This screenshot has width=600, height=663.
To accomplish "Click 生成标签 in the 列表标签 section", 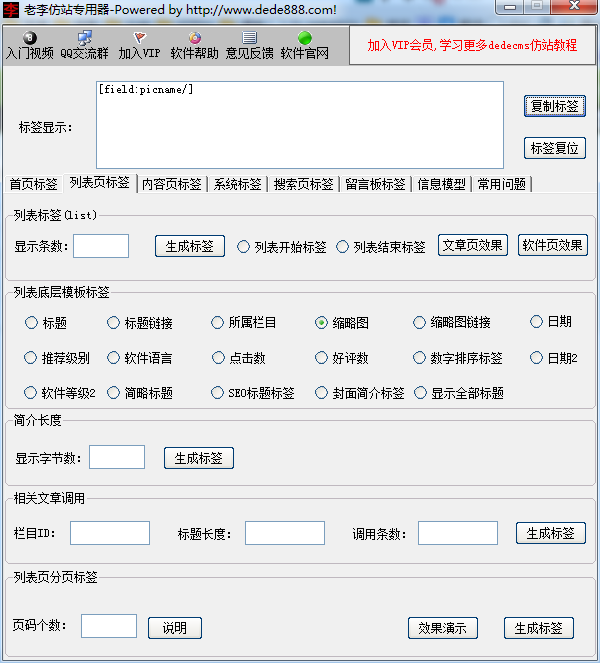I will click(x=190, y=246).
